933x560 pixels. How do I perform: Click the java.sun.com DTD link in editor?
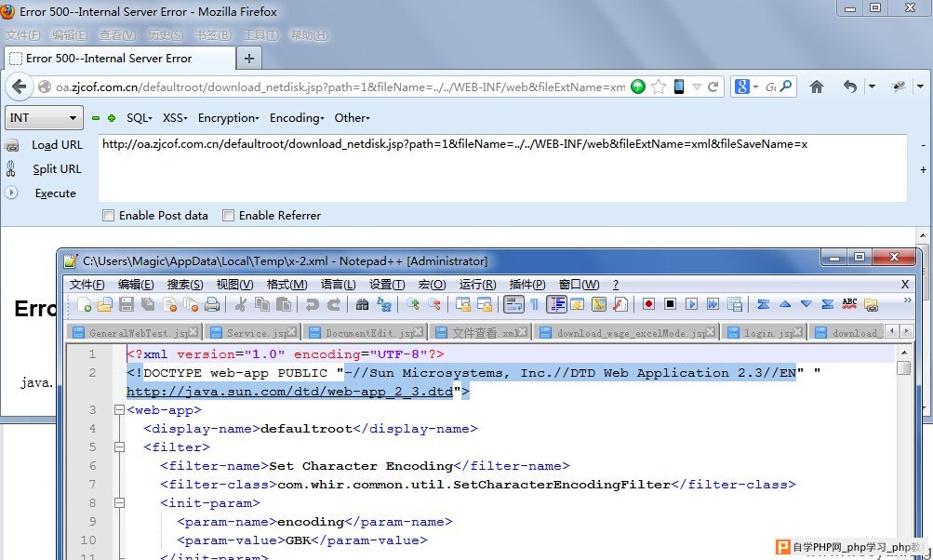tap(289, 392)
